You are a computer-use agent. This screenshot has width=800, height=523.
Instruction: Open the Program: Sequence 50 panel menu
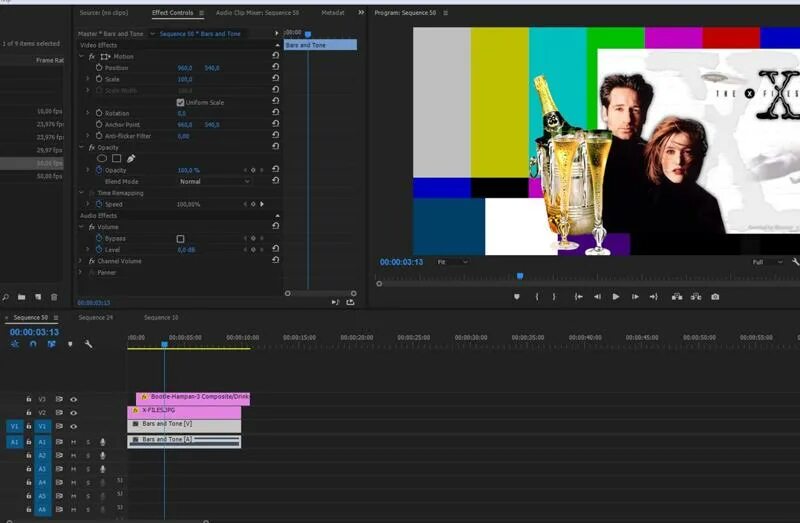pyautogui.click(x=445, y=13)
